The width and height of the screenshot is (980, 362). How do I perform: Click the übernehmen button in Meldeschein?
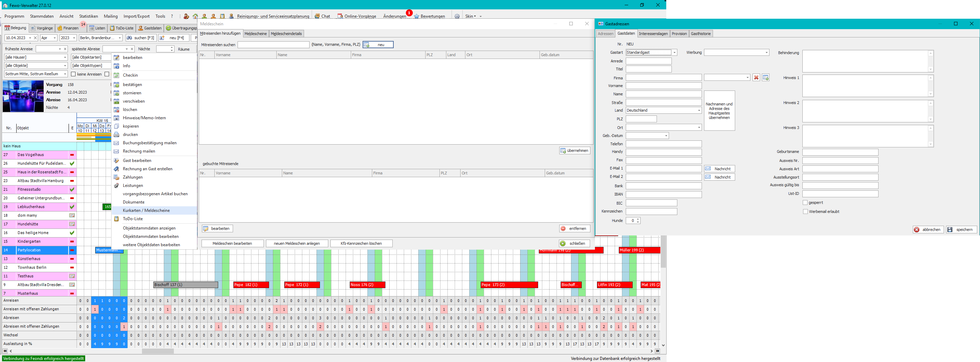click(x=574, y=150)
